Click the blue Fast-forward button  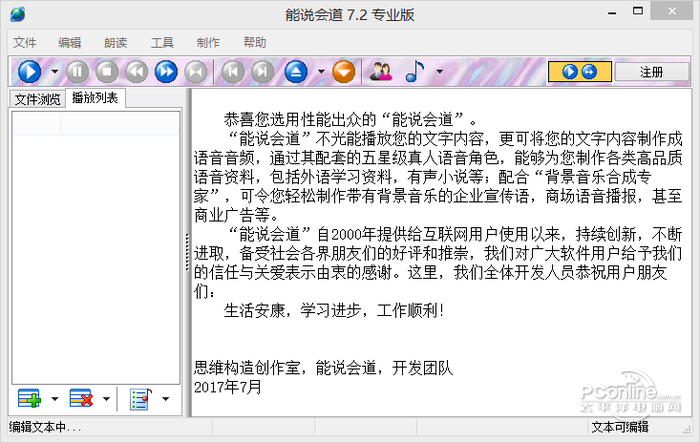pyautogui.click(x=166, y=71)
